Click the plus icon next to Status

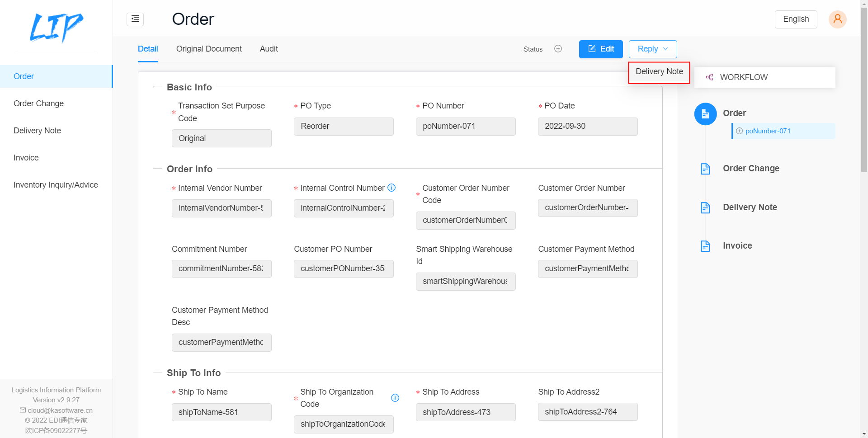pyautogui.click(x=558, y=49)
